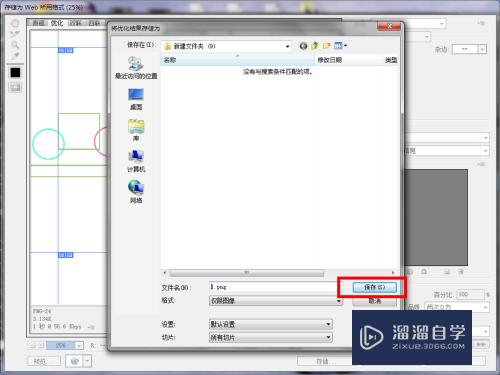The image size is (500, 375).
Task: Select the Slice Select tool
Action: pyautogui.click(x=15, y=34)
